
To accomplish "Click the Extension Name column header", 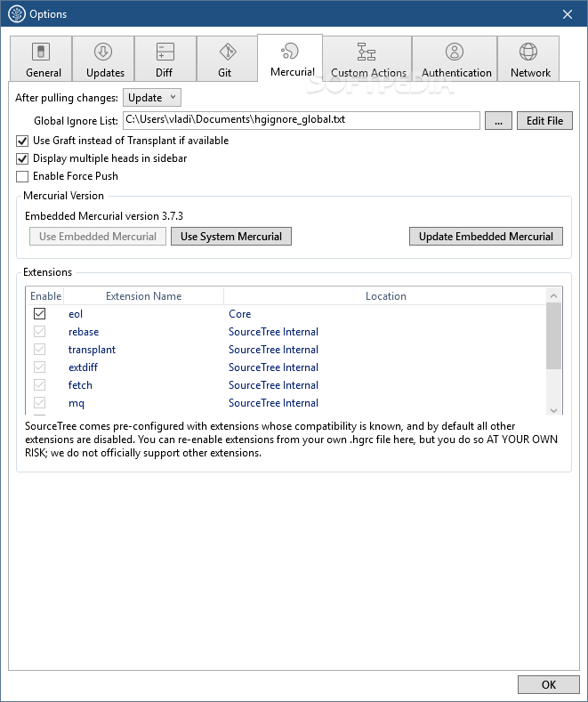I will [143, 296].
